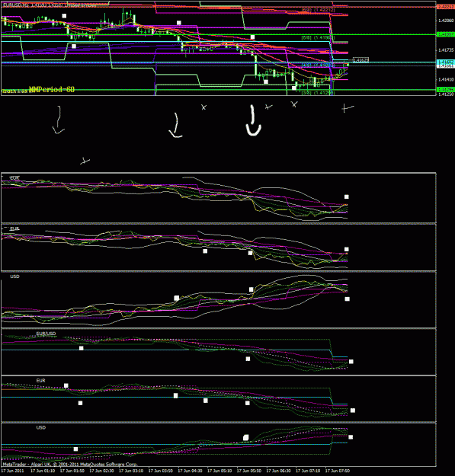Viewport: 455px width, 476px height.
Task: Click the 1.41735 price axis value
Action: [x=446, y=50]
